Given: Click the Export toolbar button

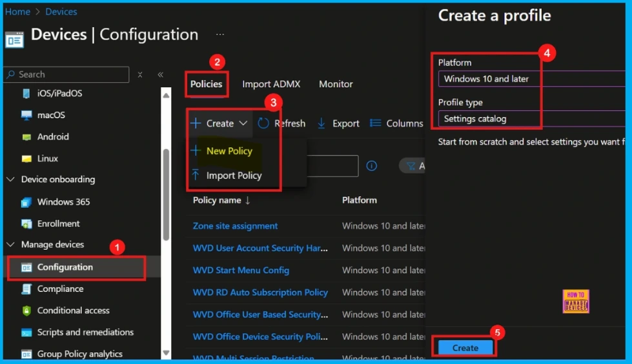Looking at the screenshot, I should pos(338,123).
